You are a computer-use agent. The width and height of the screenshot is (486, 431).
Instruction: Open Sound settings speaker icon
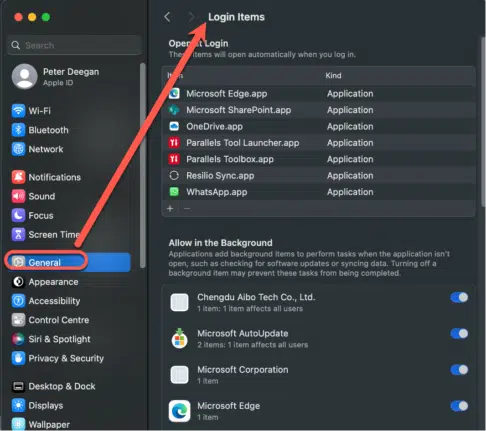click(18, 196)
